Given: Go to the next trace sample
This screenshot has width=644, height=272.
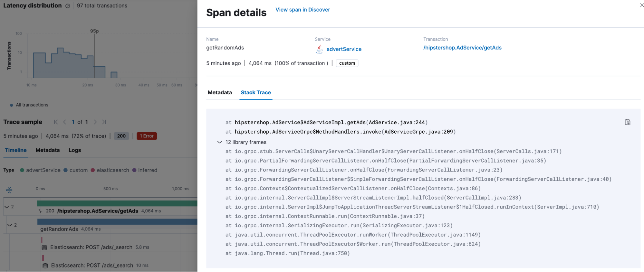Looking at the screenshot, I should pyautogui.click(x=95, y=122).
